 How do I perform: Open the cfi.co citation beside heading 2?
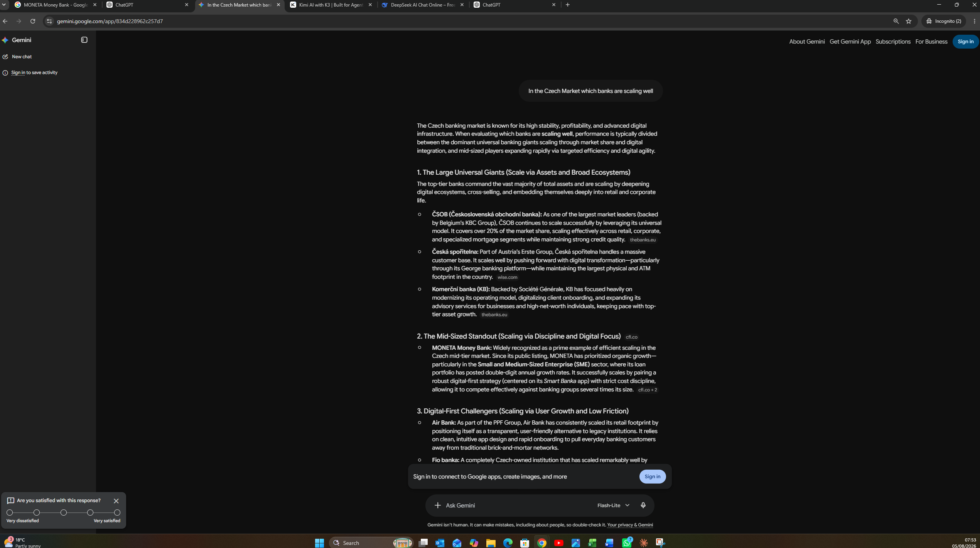[631, 337]
